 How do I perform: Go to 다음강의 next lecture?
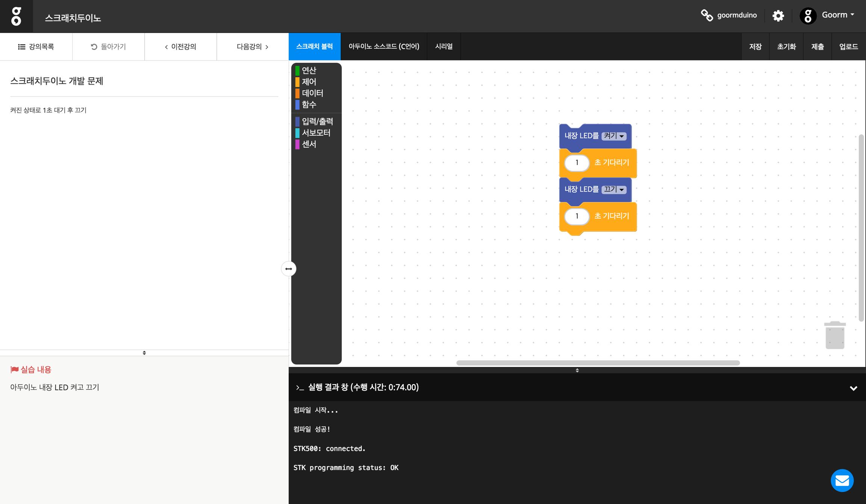[x=252, y=47]
